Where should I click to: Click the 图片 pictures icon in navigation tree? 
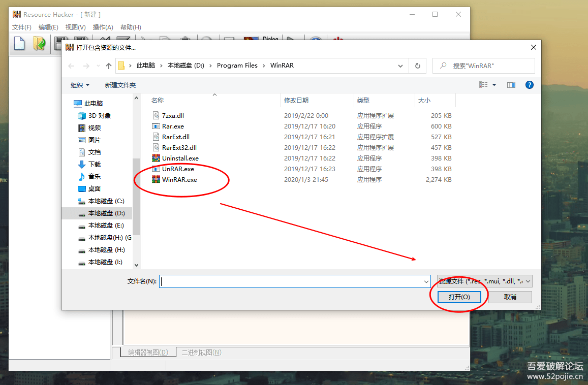tap(82, 140)
